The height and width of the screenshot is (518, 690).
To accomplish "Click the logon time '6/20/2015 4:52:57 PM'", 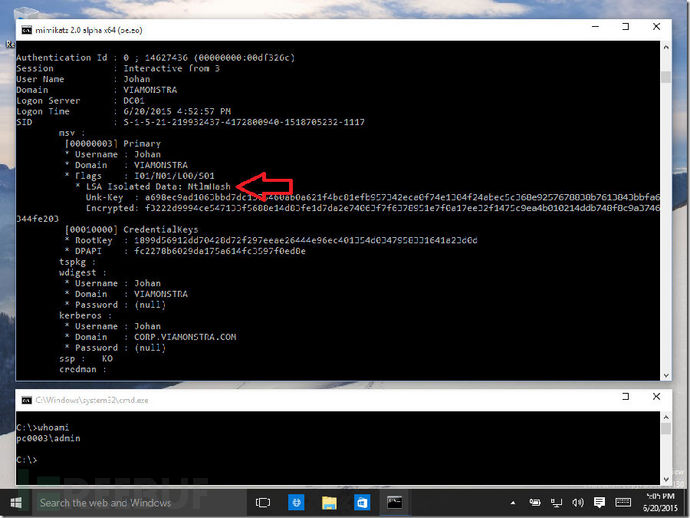I will (177, 111).
